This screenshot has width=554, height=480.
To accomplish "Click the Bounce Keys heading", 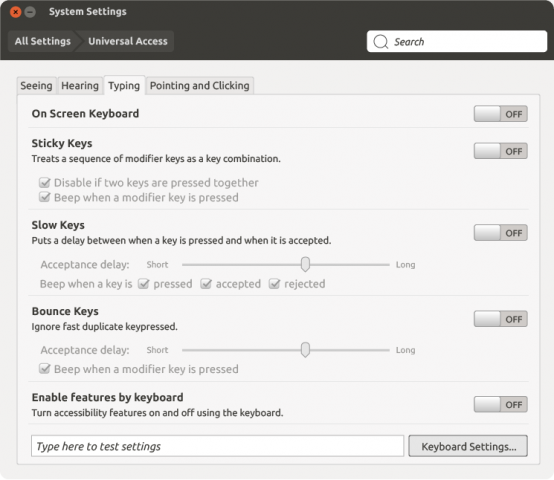I will click(x=65, y=311).
